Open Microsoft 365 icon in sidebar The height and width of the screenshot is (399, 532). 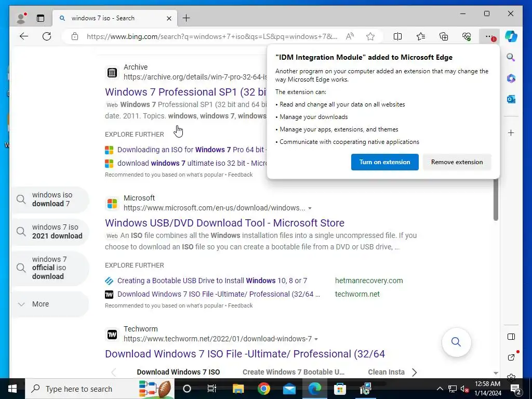[511, 78]
